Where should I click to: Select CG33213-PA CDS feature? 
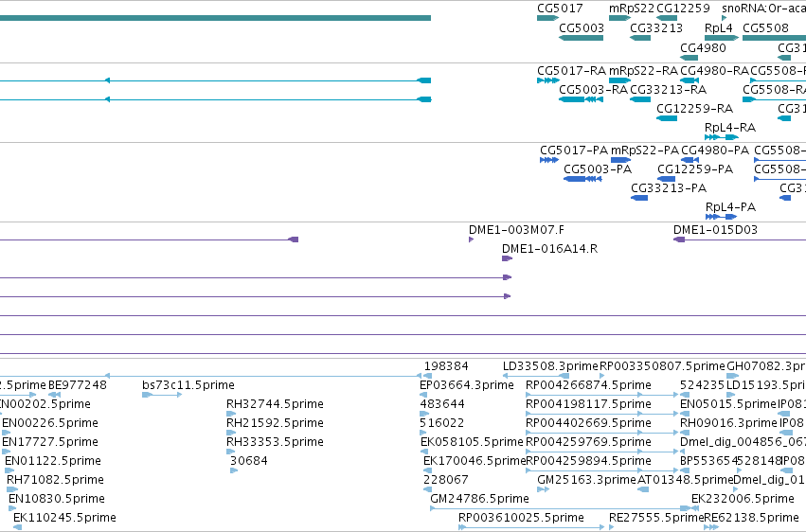click(639, 198)
